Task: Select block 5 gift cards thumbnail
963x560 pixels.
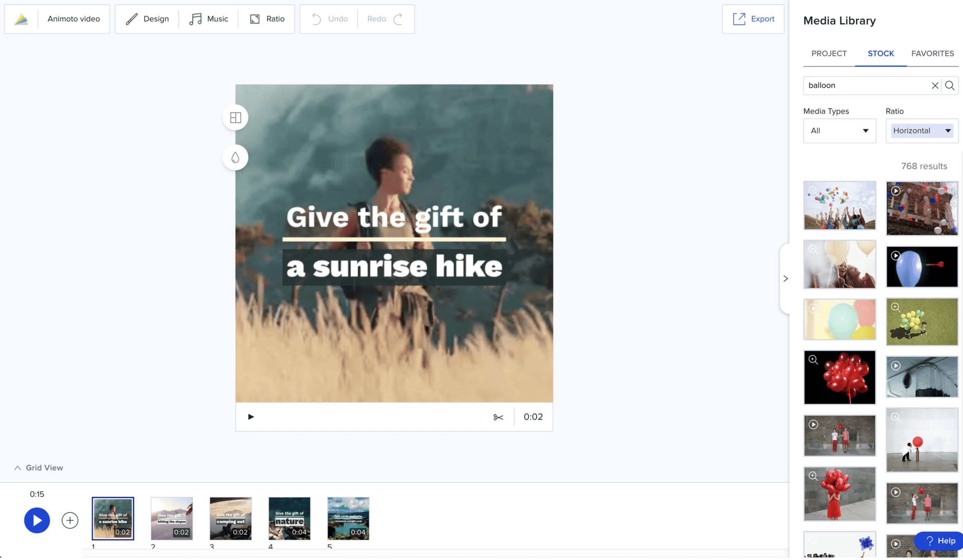Action: tap(348, 518)
